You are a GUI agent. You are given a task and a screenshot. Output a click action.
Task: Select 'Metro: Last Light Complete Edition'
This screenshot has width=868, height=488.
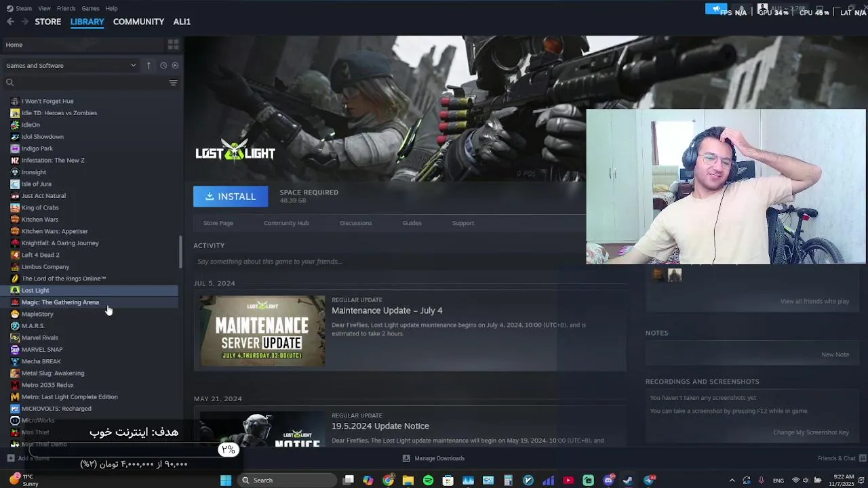(90, 397)
